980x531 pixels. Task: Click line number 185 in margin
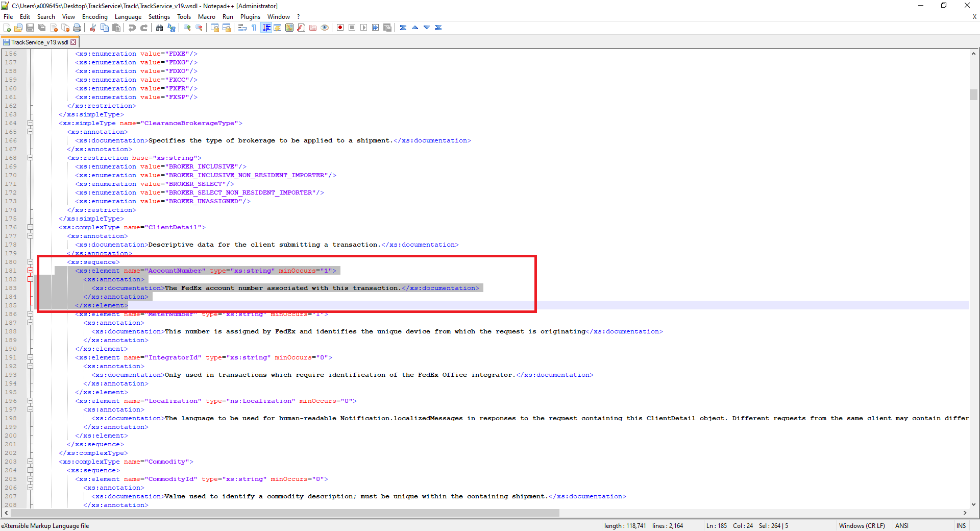11,305
